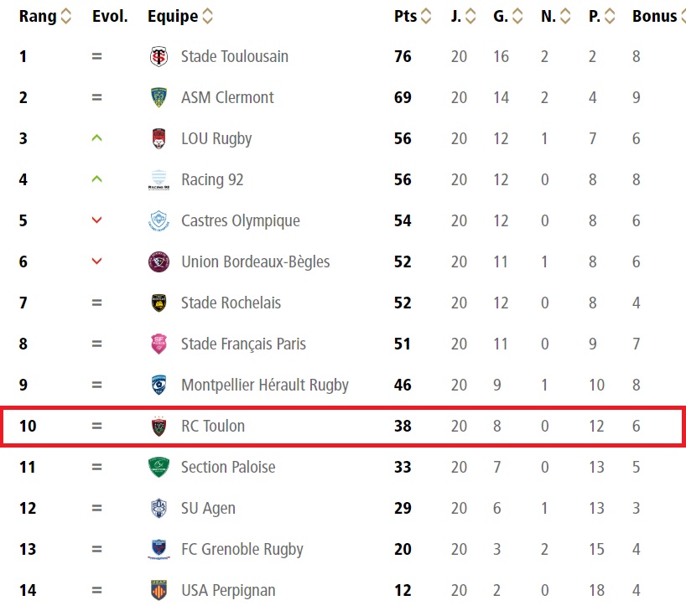
Task: Open the Montpellier Hérault Rugby team link
Action: click(x=265, y=386)
